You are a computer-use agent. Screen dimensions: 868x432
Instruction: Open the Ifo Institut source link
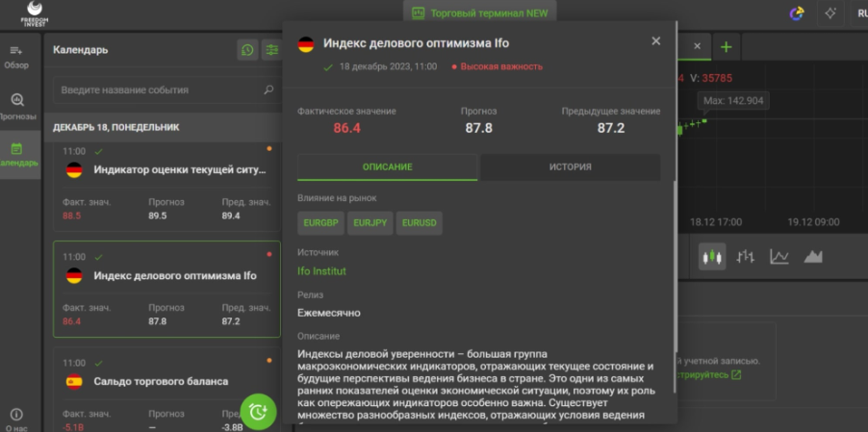coord(321,271)
